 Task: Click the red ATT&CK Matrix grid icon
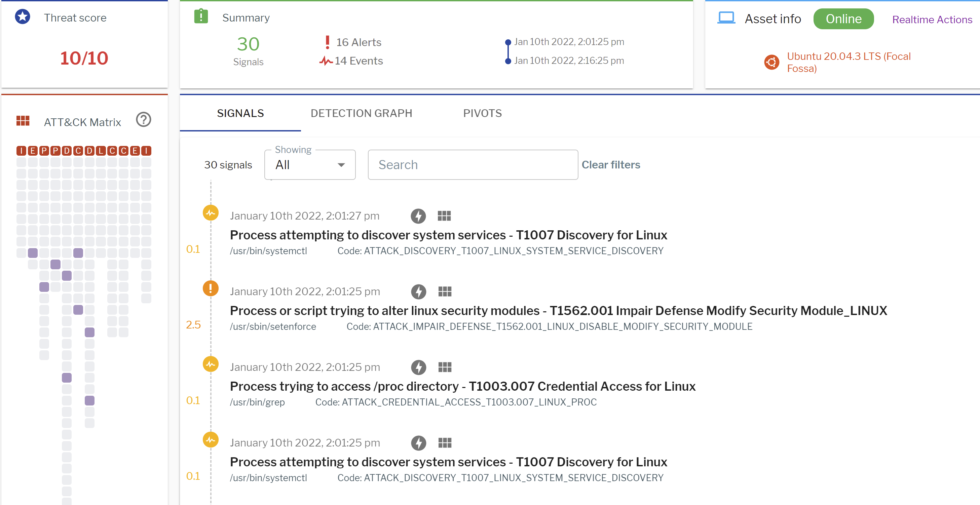(x=23, y=121)
